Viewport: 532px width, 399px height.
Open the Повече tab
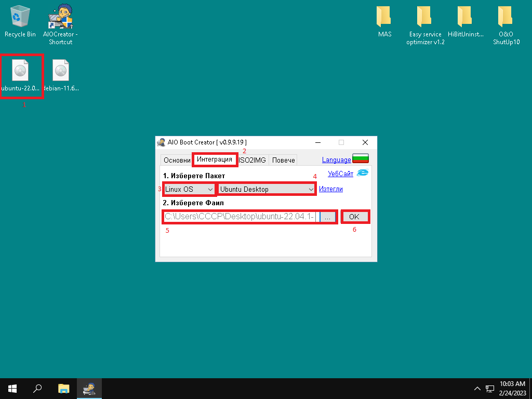tap(283, 160)
